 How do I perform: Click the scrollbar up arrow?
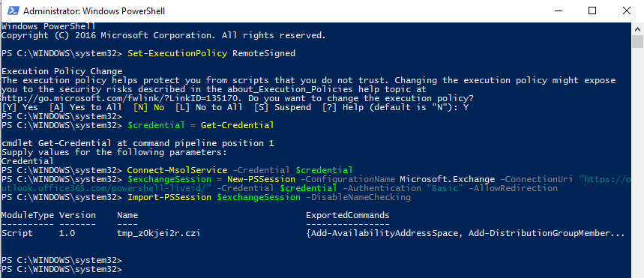(637, 29)
